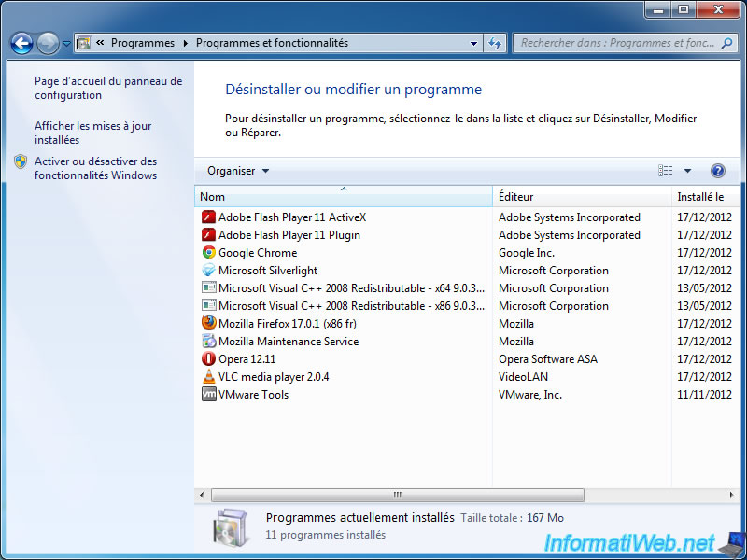The width and height of the screenshot is (747, 560).
Task: Maximize the Programmes et fonctionnalités window
Action: [684, 9]
